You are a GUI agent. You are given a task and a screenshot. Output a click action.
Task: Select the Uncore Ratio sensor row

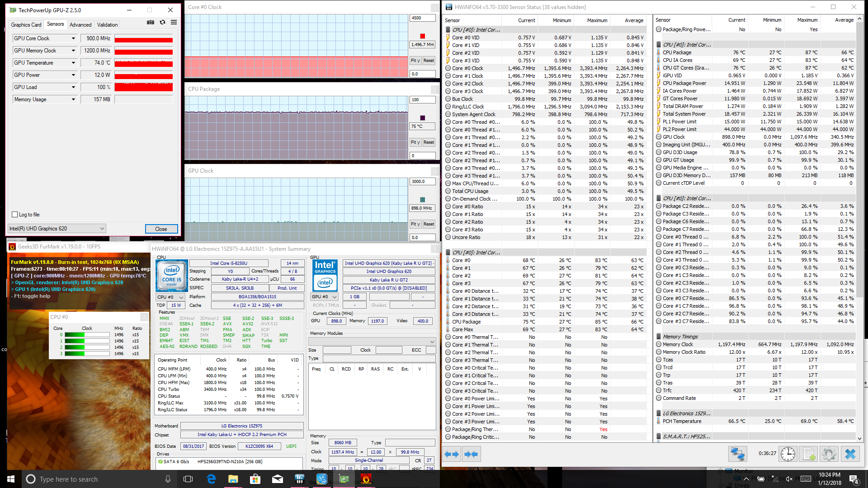545,237
